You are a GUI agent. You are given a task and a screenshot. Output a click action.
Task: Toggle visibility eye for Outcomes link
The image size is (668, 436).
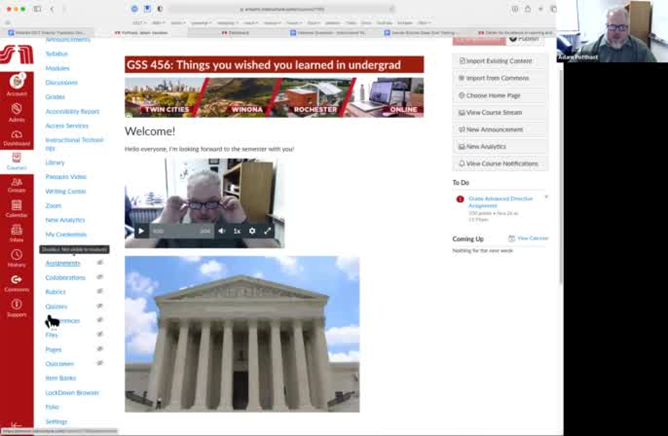pyautogui.click(x=100, y=363)
